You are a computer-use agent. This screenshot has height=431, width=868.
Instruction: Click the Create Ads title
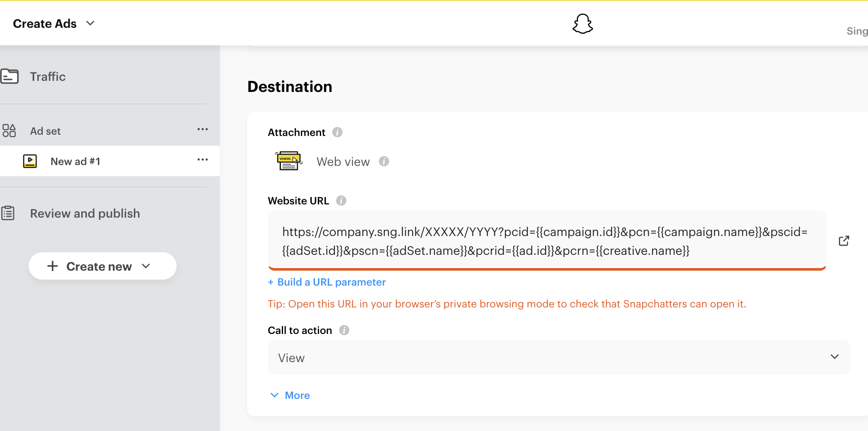click(x=45, y=24)
